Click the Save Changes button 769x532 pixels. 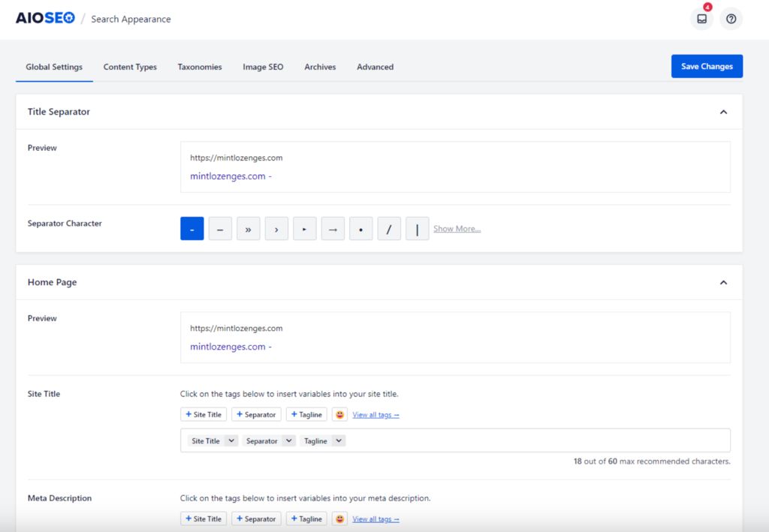pos(707,67)
